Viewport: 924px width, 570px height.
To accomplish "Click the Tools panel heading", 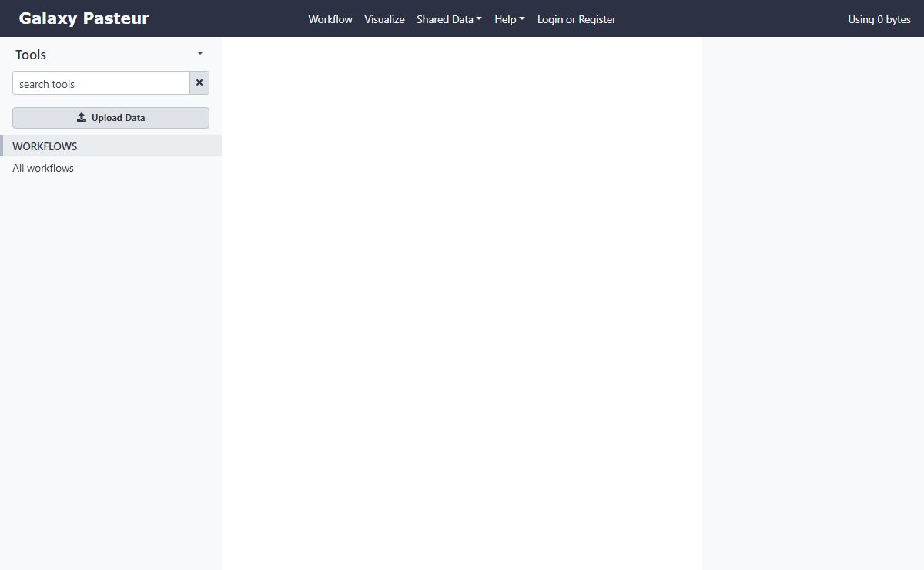I will [31, 55].
